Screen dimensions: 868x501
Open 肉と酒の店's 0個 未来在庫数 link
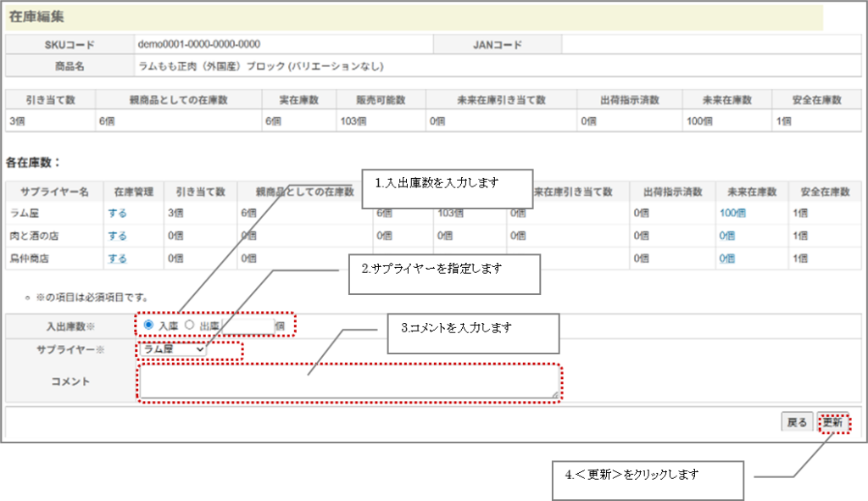point(727,236)
